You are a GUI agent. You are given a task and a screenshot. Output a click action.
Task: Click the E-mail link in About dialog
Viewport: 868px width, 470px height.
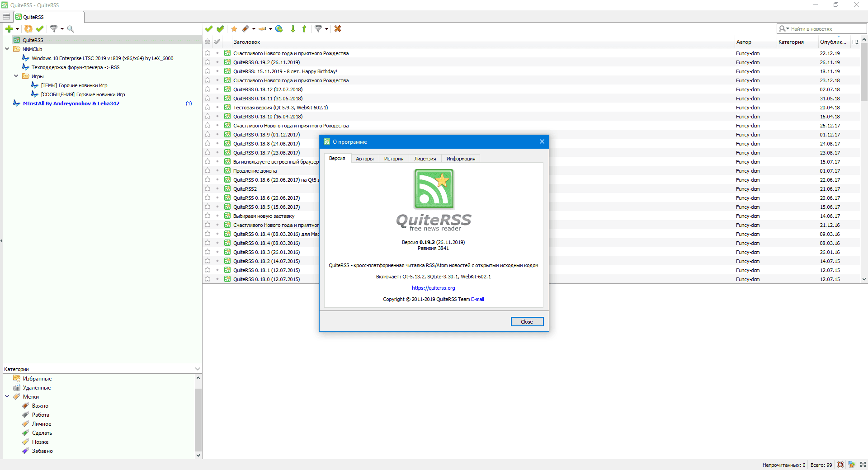click(x=477, y=299)
